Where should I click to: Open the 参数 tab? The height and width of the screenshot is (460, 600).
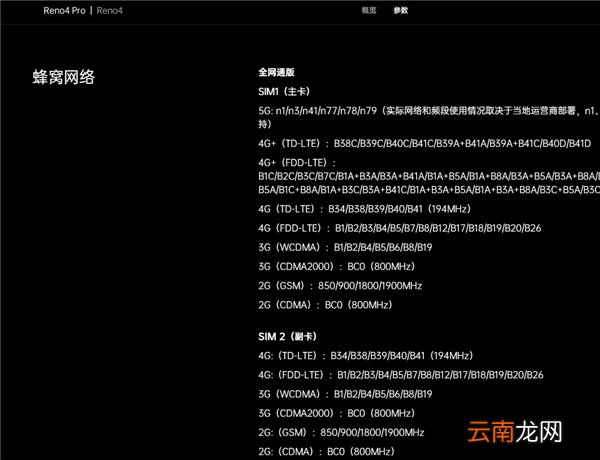[401, 10]
